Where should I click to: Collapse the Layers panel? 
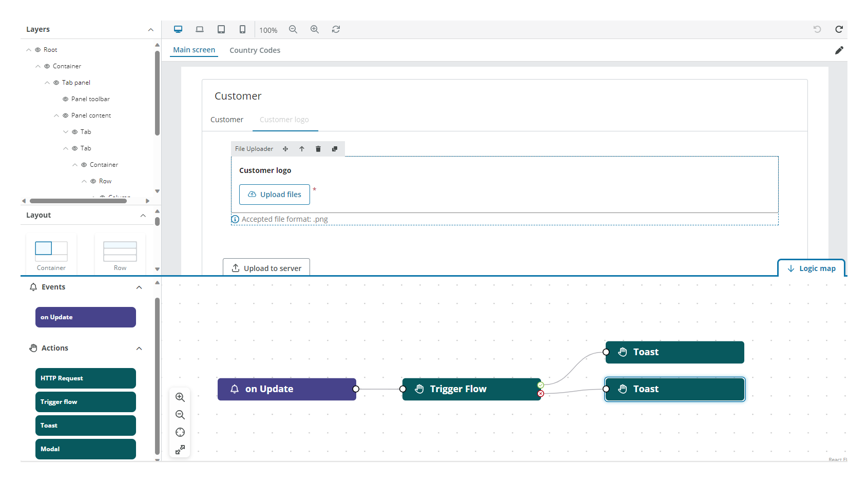point(150,29)
